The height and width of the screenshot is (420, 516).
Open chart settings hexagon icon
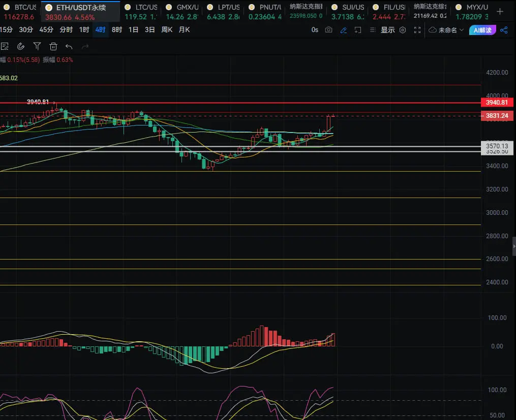[x=403, y=30]
